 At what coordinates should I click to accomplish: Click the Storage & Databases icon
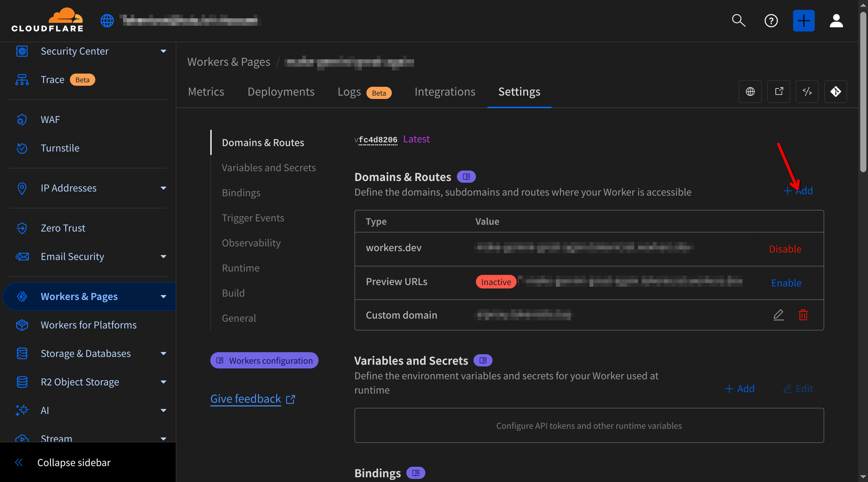coord(22,354)
